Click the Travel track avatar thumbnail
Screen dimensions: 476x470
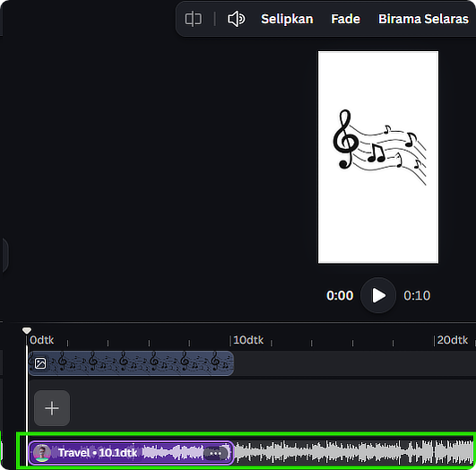[x=42, y=453]
